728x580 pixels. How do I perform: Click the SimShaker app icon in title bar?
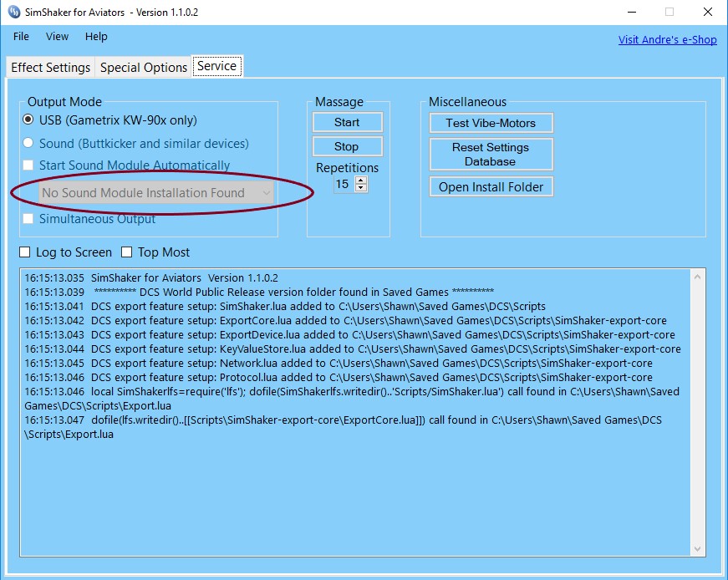pos(14,12)
